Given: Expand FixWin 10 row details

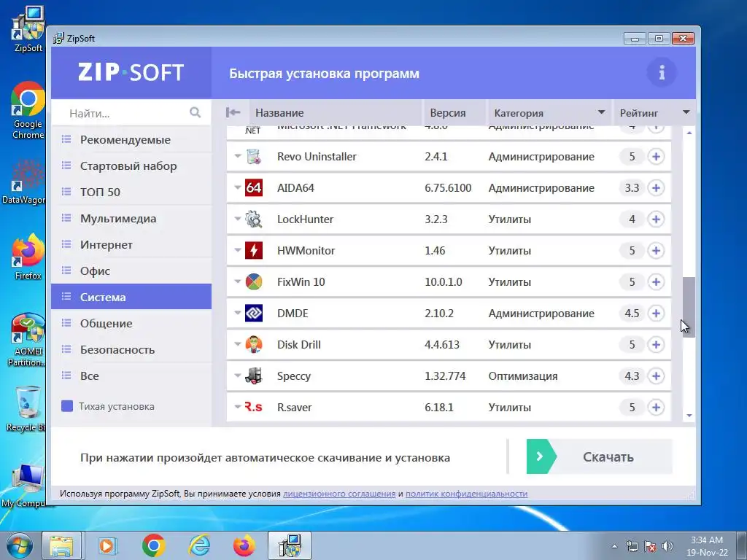Looking at the screenshot, I should [237, 281].
